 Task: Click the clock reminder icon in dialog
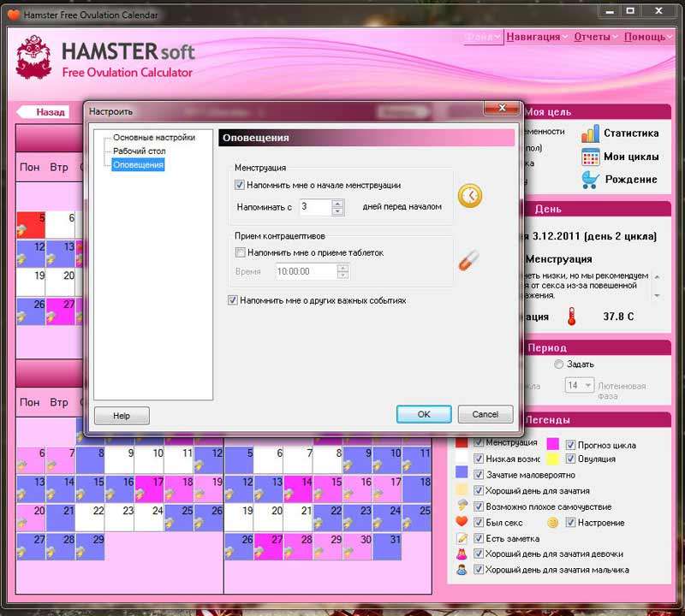pyautogui.click(x=470, y=196)
